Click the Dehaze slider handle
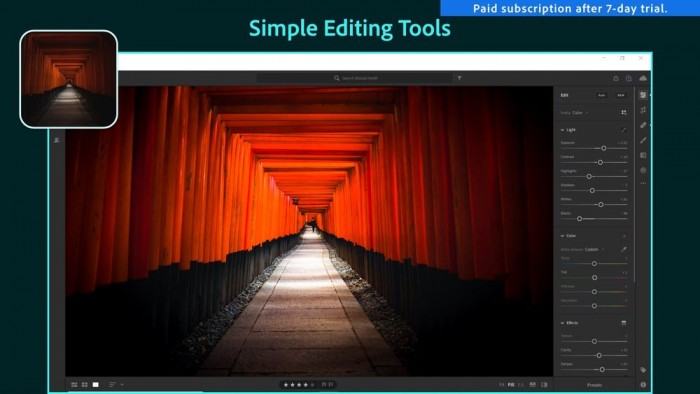 [x=602, y=369]
